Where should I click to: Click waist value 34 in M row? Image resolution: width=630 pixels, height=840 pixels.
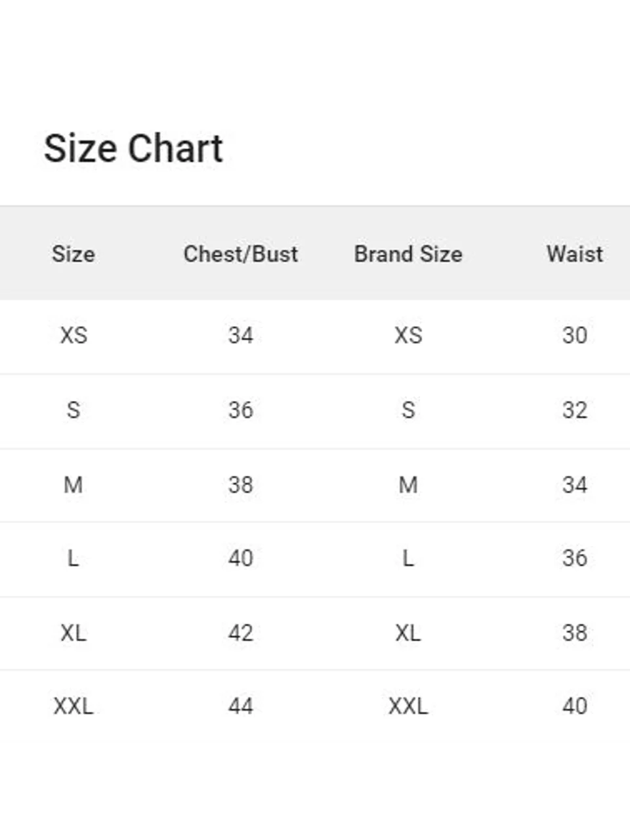tap(575, 485)
